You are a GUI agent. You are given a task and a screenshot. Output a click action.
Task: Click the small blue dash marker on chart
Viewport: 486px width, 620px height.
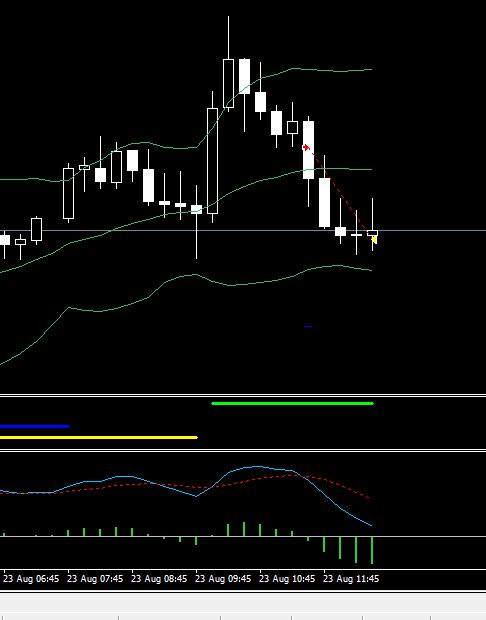308,327
